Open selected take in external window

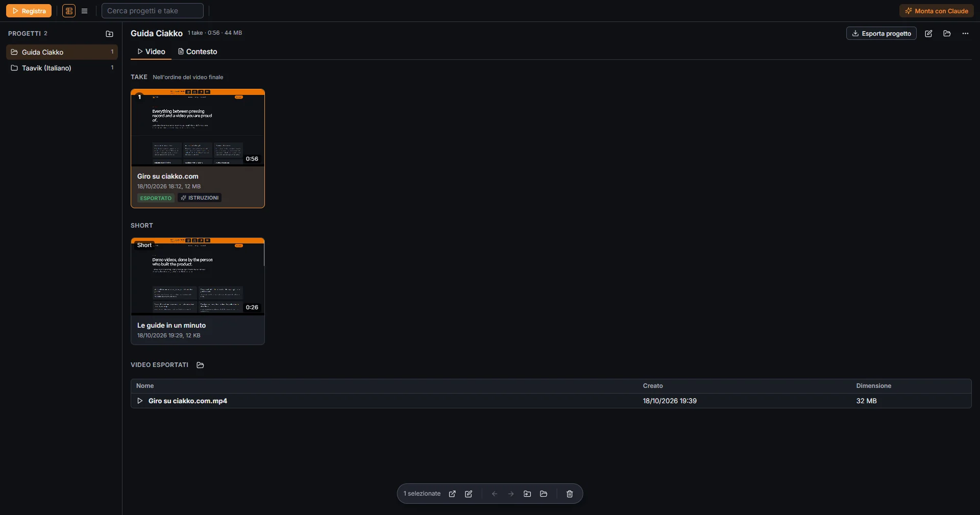coord(452,494)
